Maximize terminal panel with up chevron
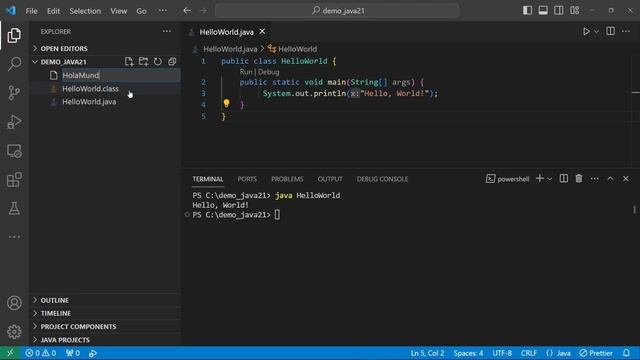The height and width of the screenshot is (360, 640). (610, 179)
